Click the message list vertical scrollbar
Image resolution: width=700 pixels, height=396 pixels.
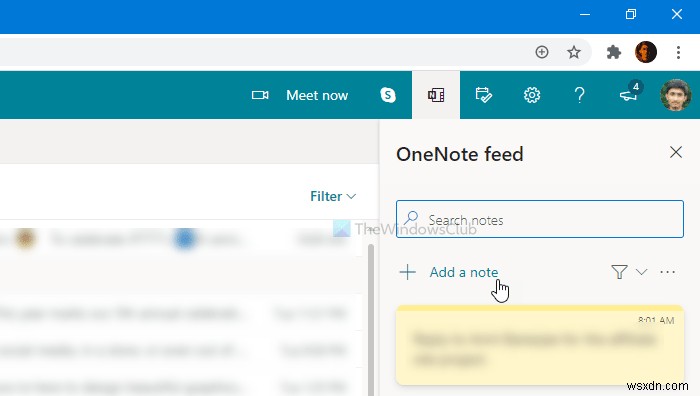(371, 319)
